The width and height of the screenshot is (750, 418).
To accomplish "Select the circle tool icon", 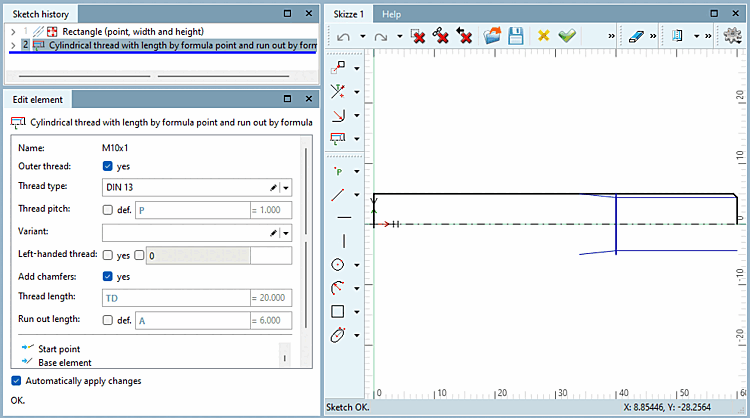I will click(x=338, y=264).
